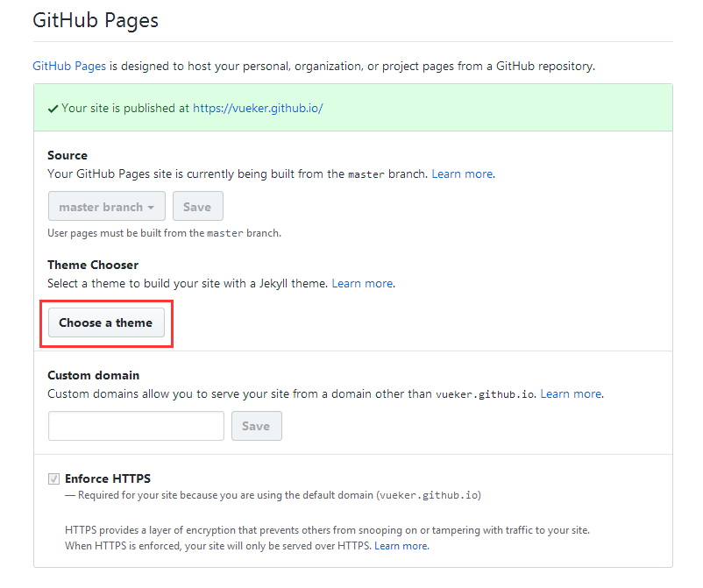Click the Source section heading
Screen dimensions: 703x588
click(67, 155)
